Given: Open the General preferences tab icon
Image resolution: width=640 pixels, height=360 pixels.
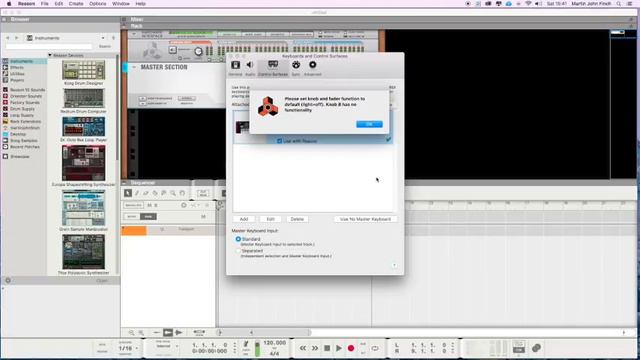Looking at the screenshot, I should click(x=236, y=65).
